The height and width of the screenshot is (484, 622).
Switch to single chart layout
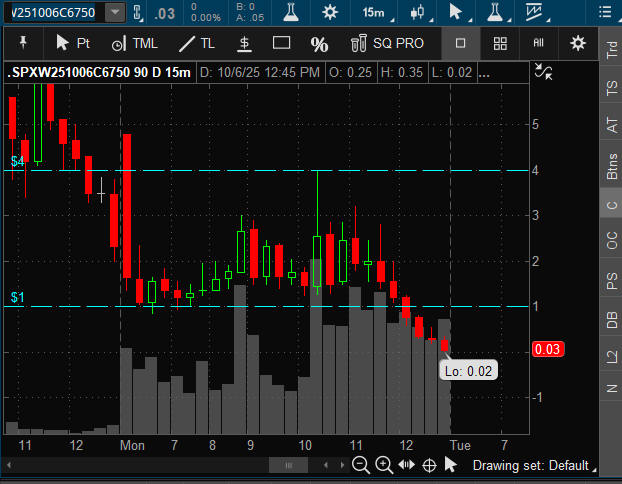point(461,43)
